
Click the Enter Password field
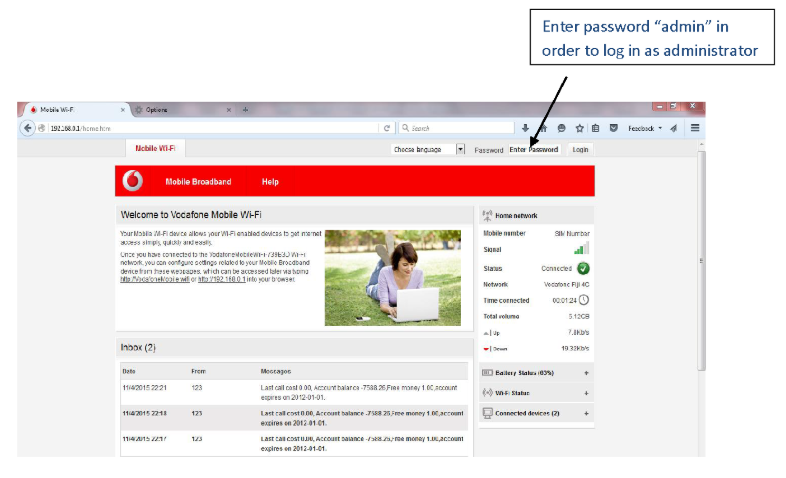(x=534, y=149)
